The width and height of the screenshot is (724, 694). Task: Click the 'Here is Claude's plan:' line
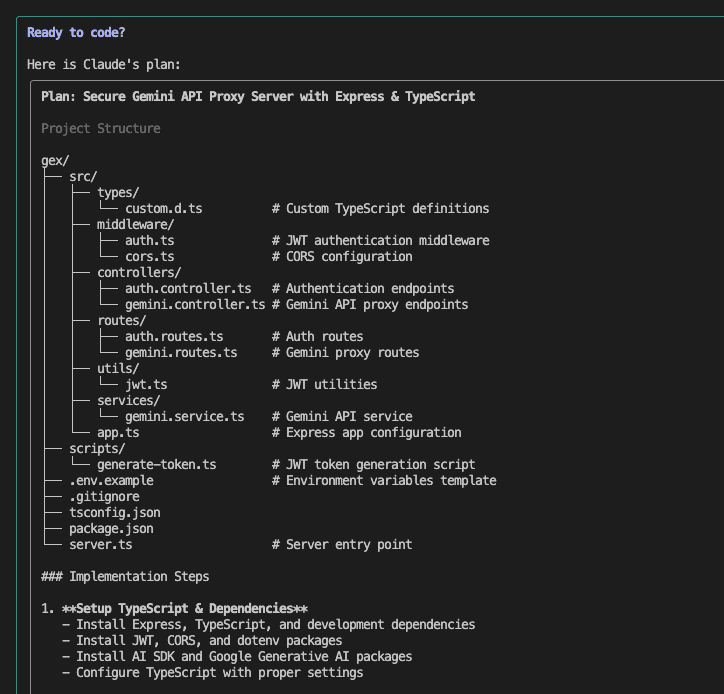click(103, 65)
